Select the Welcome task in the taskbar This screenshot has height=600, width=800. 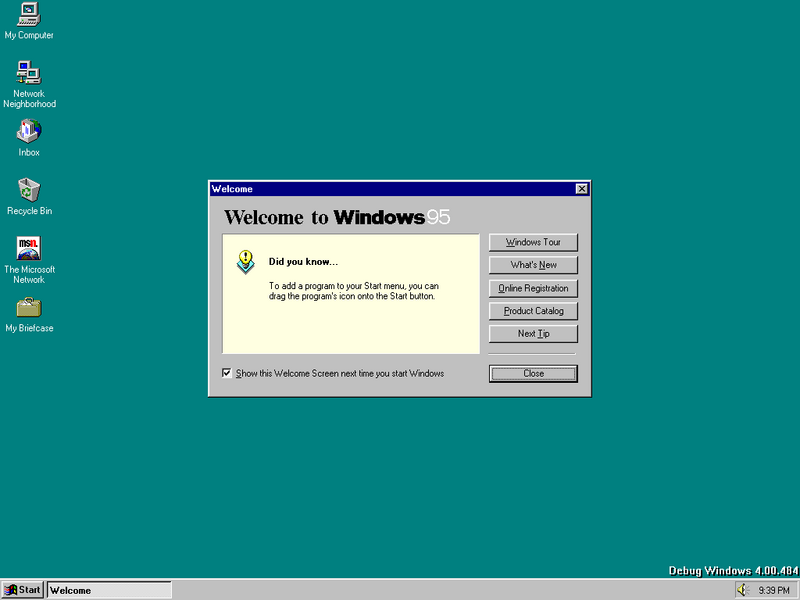coord(108,589)
